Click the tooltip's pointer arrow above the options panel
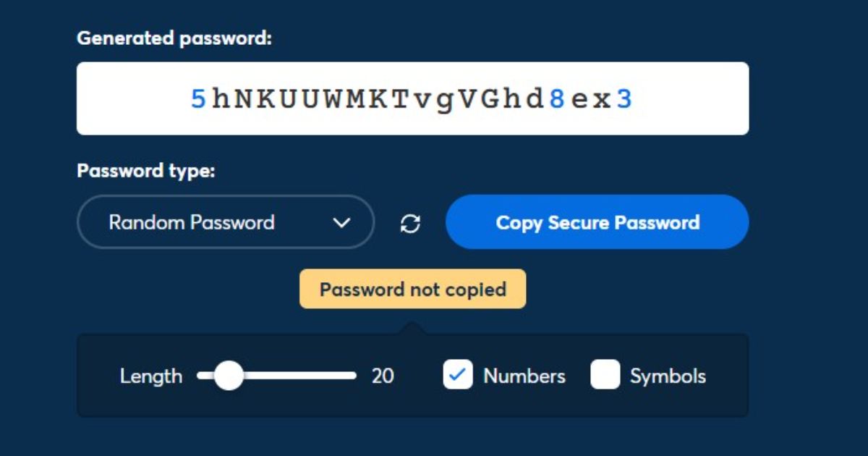 pos(413,328)
